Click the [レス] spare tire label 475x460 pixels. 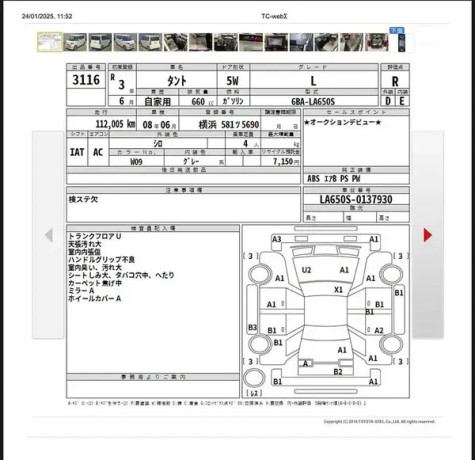[254, 393]
